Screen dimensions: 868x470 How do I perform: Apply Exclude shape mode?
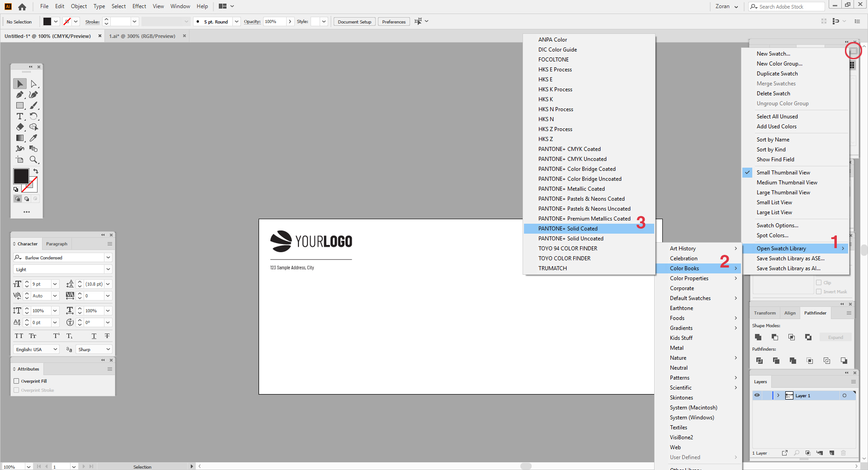pos(808,337)
